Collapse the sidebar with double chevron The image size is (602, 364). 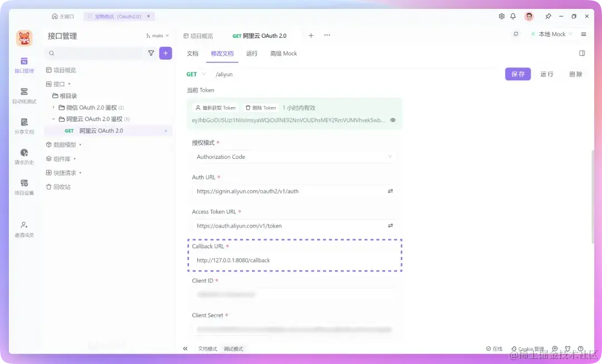click(x=186, y=348)
